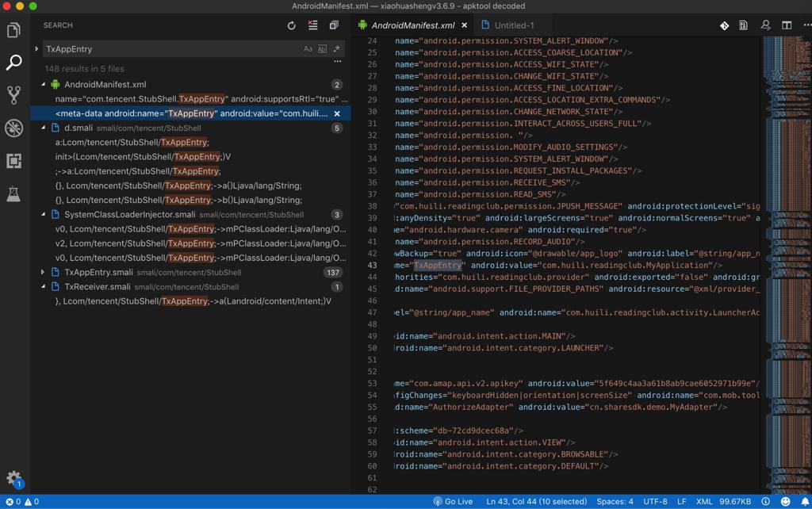This screenshot has height=509, width=812.
Task: Split the editor to the right
Action: [x=787, y=25]
